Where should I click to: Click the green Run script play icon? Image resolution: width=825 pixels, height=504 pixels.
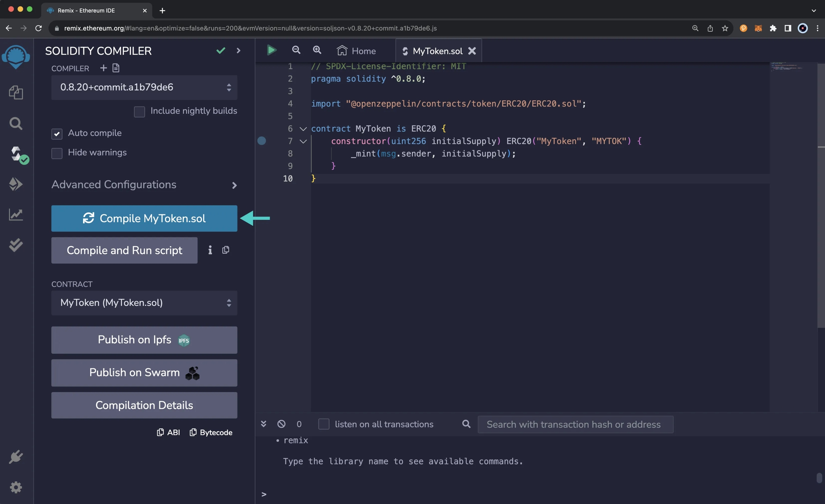coord(271,50)
